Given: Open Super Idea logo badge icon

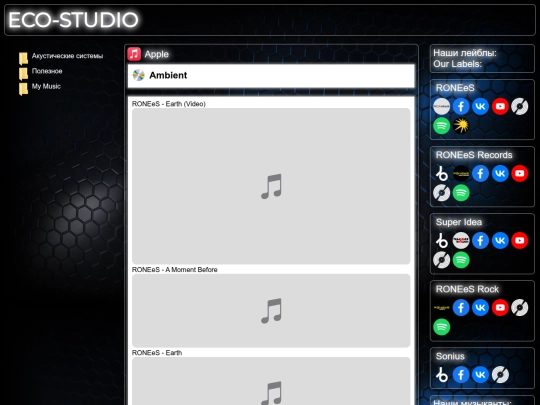Looking at the screenshot, I should [461, 240].
